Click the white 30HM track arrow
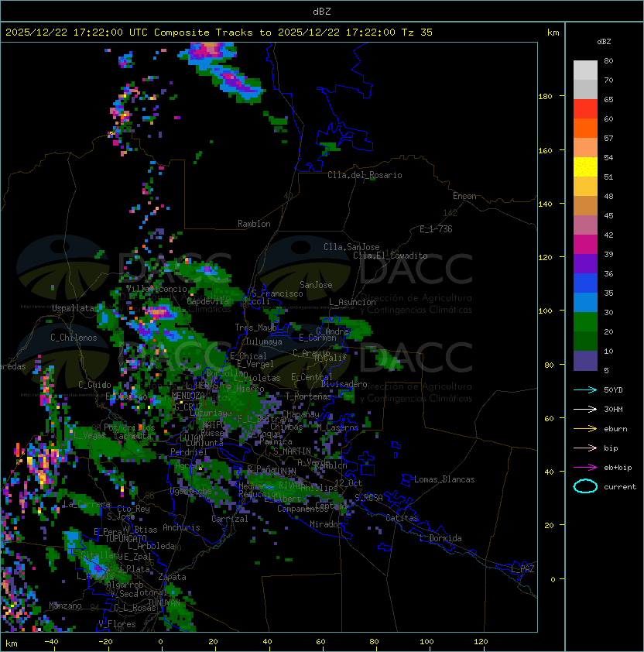Image resolution: width=644 pixels, height=652 pixels. (585, 409)
